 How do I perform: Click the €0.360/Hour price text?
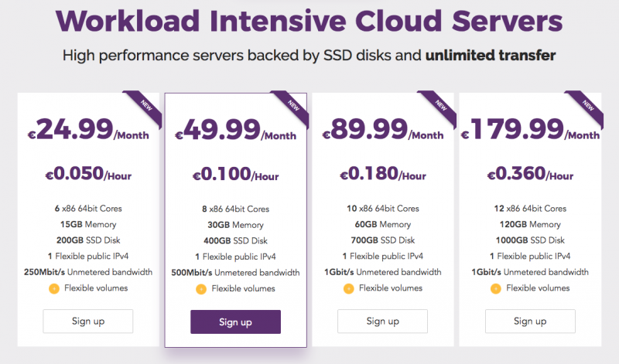[530, 174]
